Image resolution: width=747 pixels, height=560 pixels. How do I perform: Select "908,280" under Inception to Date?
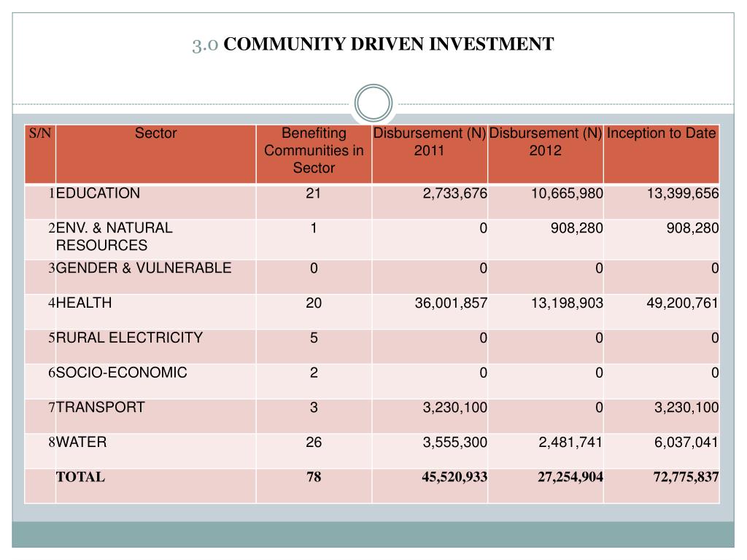pyautogui.click(x=693, y=228)
